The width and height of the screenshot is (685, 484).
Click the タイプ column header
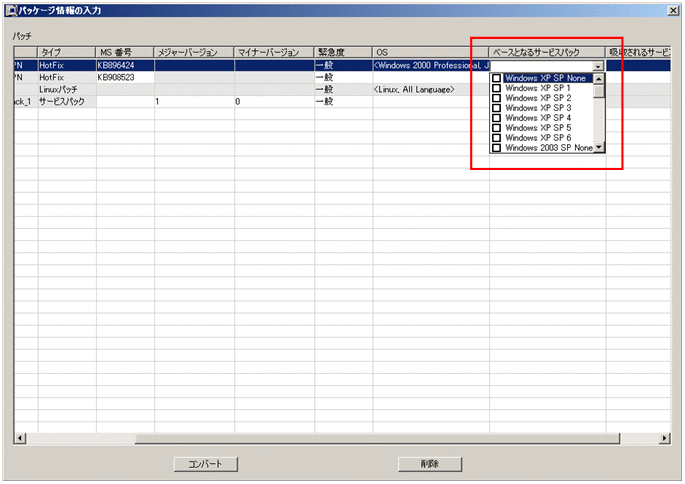66,52
